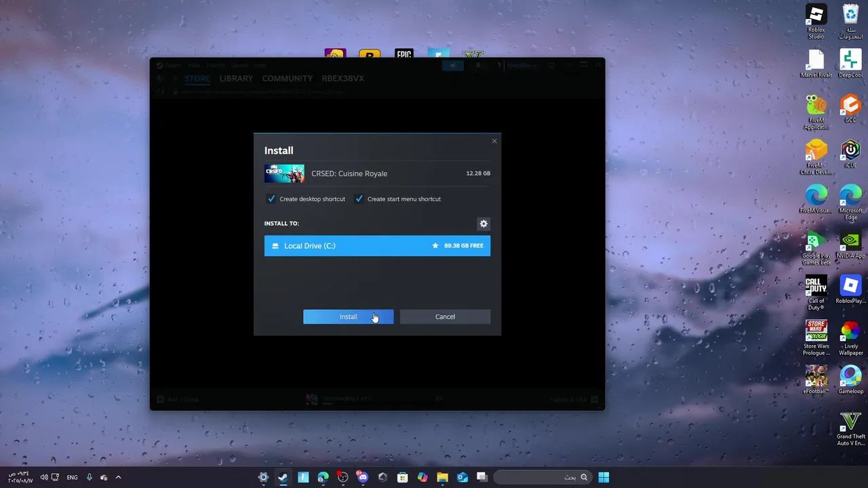Open Task View in the taskbar

pos(482,477)
